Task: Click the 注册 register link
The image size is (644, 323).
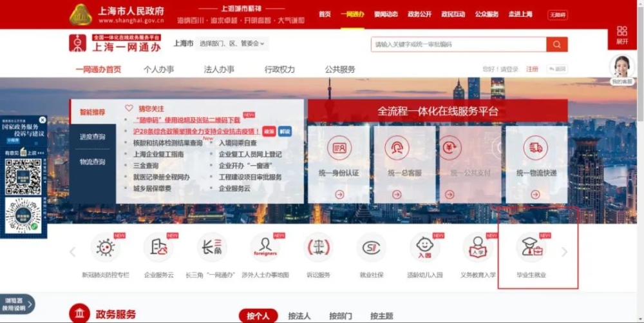Action: coord(532,70)
